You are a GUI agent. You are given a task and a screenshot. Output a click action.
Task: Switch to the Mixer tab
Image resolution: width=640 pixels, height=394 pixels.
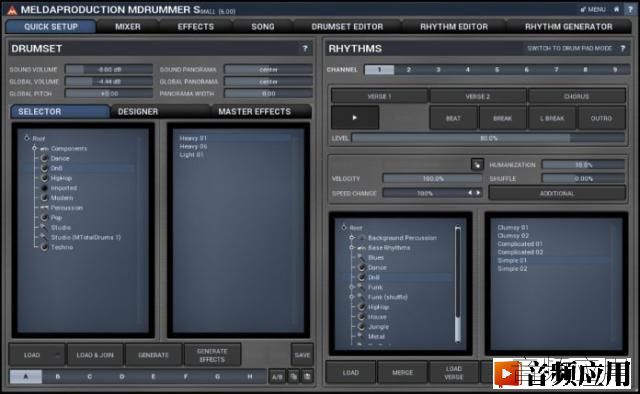(128, 27)
